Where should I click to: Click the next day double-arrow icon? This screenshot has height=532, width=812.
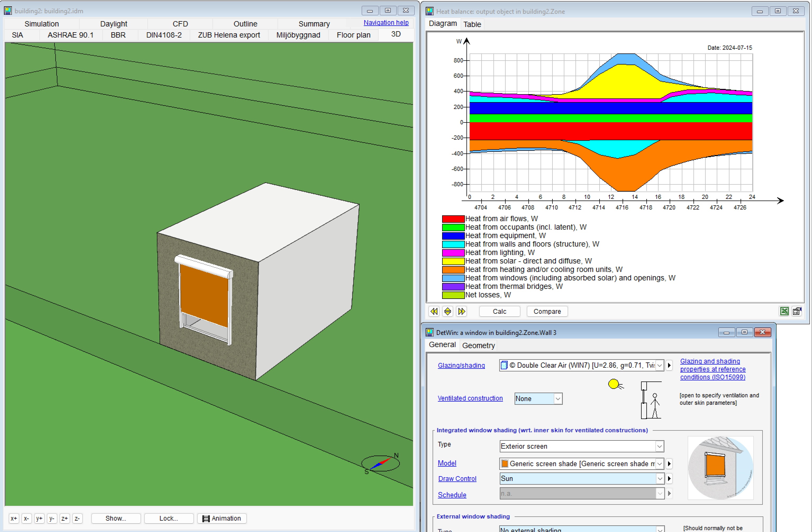pos(461,311)
